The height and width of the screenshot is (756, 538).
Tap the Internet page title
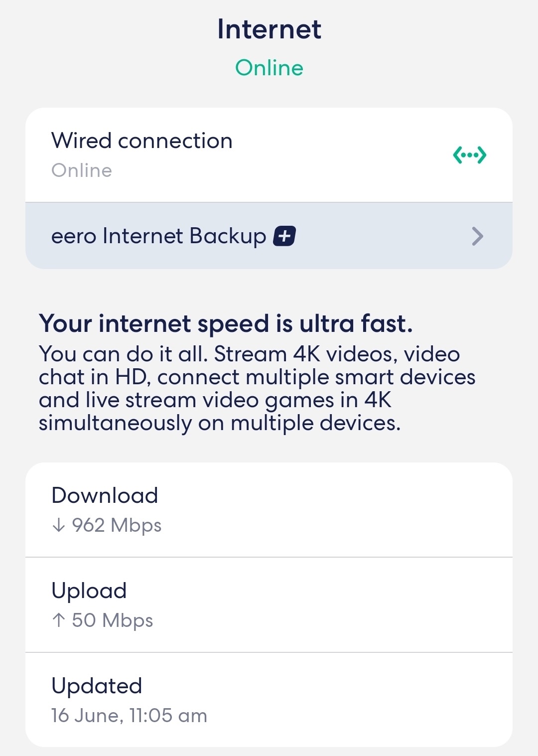click(269, 29)
